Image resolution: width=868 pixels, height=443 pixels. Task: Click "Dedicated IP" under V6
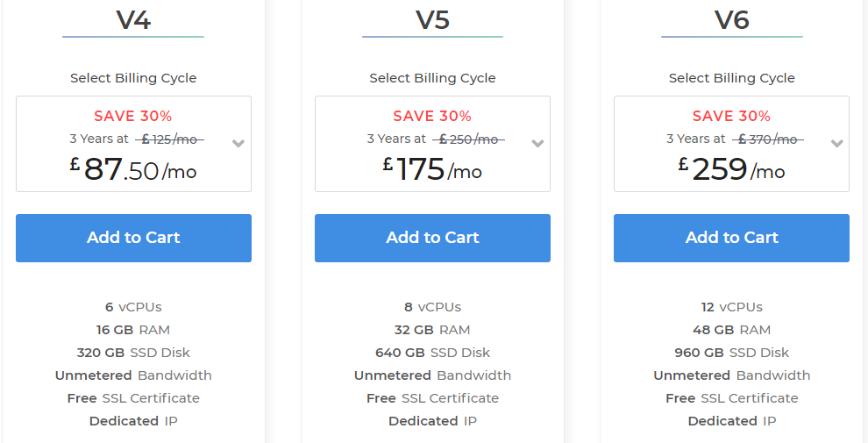[731, 421]
